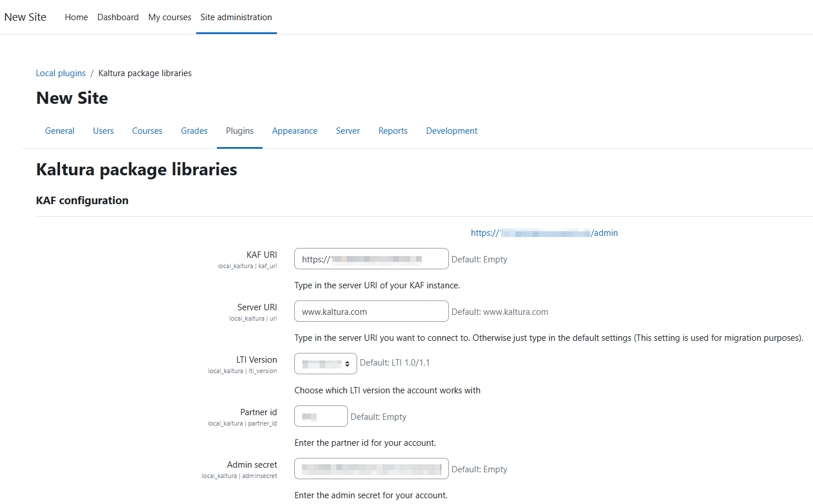Click into the Server URI input field
813x504 pixels.
tap(372, 311)
